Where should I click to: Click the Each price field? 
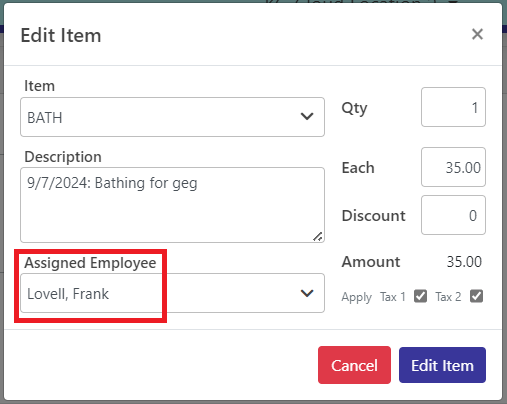[x=453, y=167]
